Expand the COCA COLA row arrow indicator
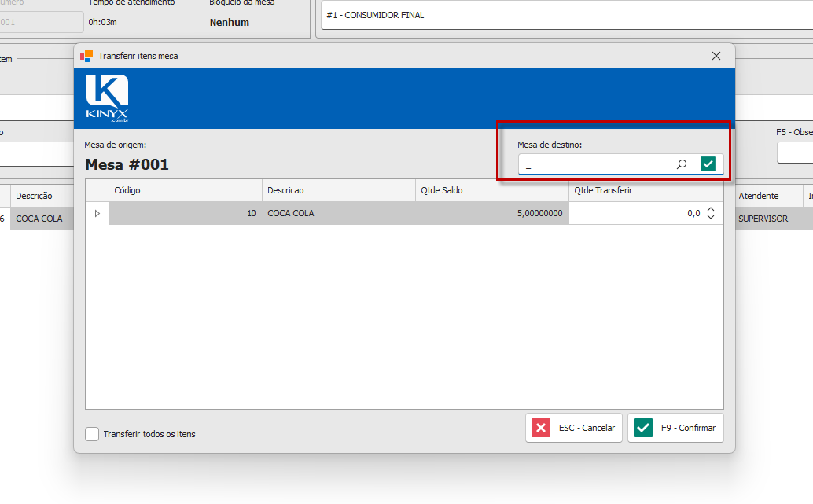 97,213
